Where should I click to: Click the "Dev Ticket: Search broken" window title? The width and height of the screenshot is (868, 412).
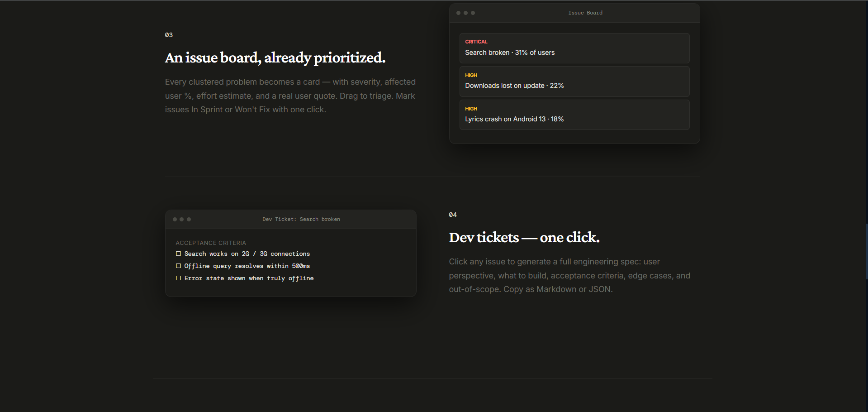click(301, 220)
